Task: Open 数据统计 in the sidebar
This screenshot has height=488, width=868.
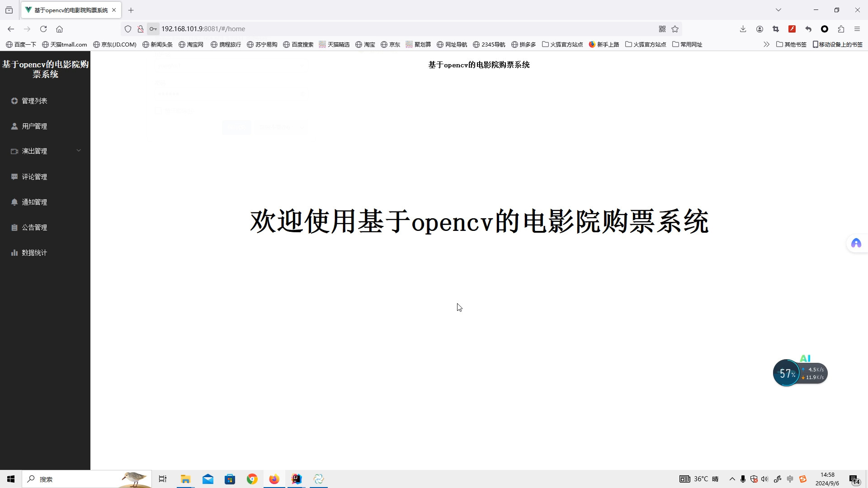Action: pos(45,253)
